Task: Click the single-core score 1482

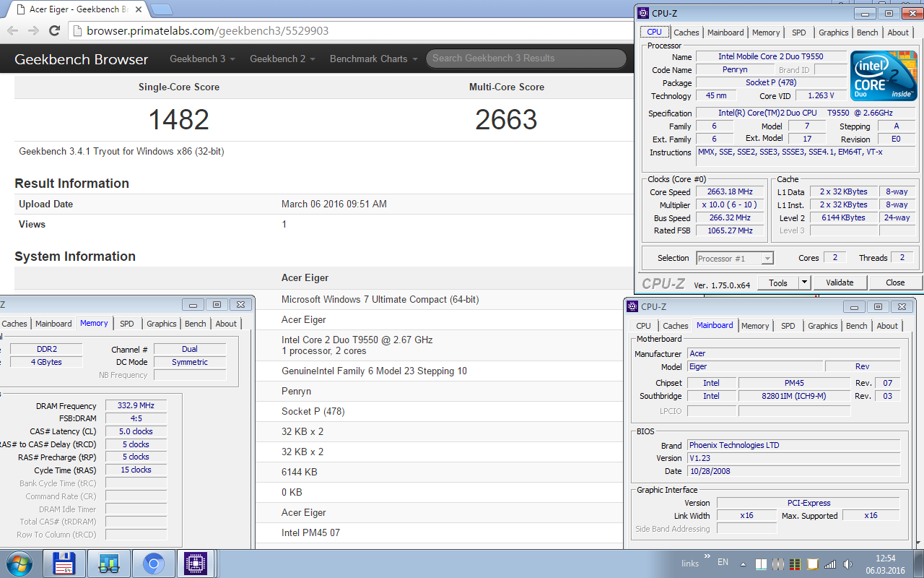Action: pyautogui.click(x=179, y=119)
